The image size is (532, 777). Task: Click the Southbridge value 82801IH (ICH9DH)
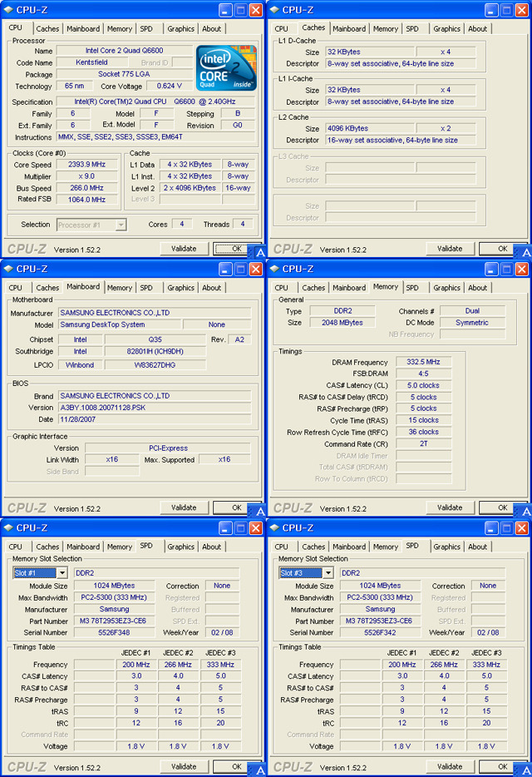point(155,351)
